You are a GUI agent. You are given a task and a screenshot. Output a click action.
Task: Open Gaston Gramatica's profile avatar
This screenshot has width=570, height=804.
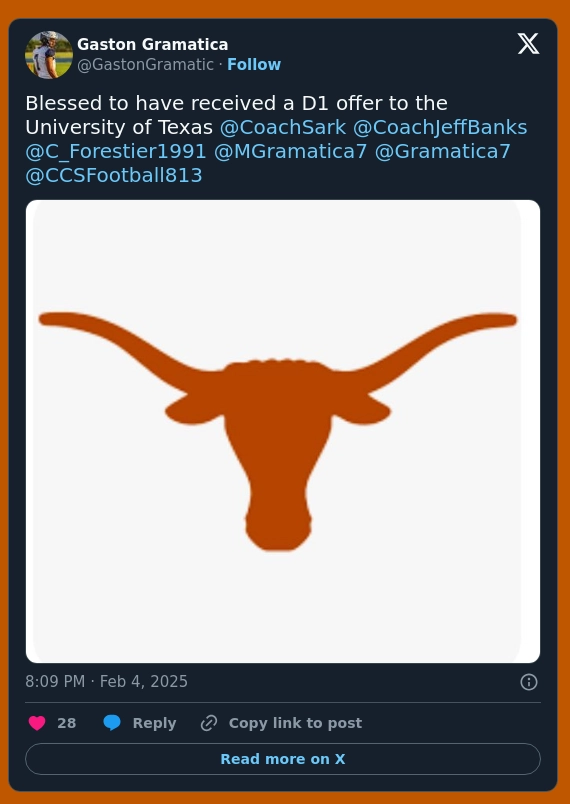[x=49, y=55]
